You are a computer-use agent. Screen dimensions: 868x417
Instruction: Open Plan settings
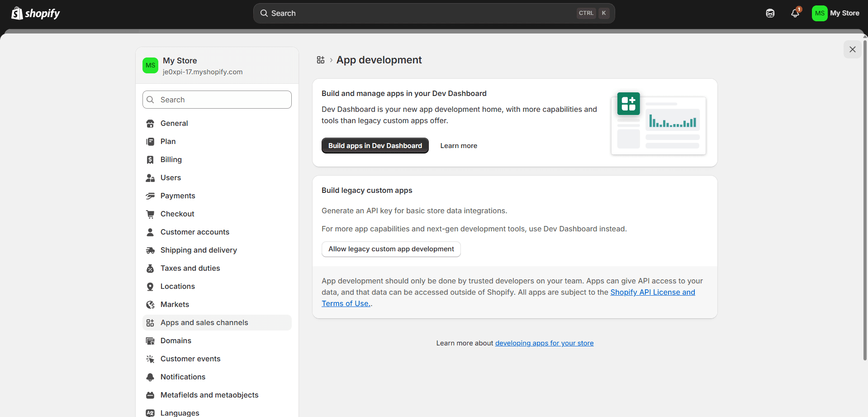[217, 141]
